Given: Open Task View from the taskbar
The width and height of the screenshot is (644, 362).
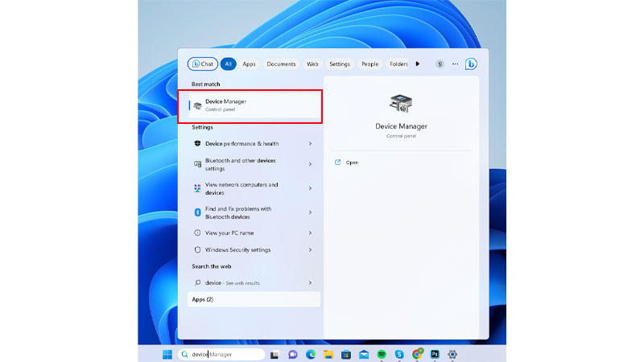Looking at the screenshot, I should pyautogui.click(x=275, y=354).
